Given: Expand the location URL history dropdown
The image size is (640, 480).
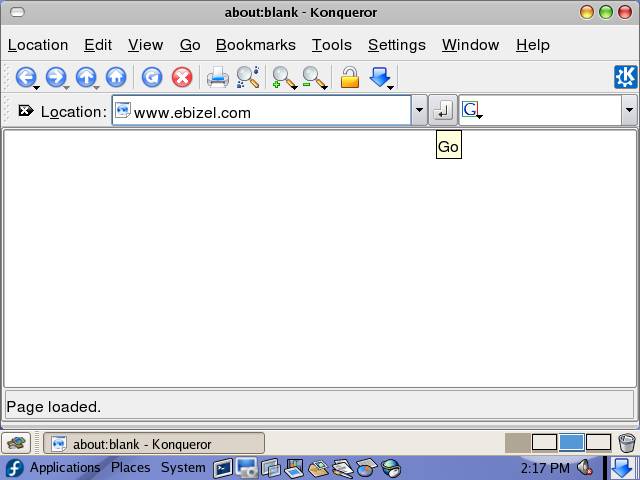Looking at the screenshot, I should tap(419, 111).
